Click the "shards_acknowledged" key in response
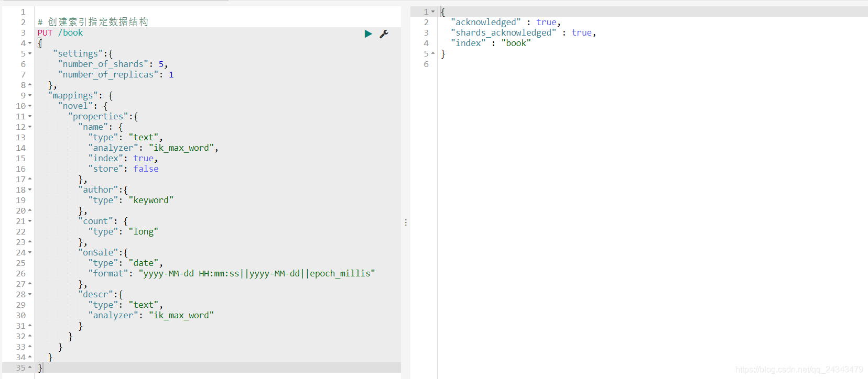 tap(504, 32)
